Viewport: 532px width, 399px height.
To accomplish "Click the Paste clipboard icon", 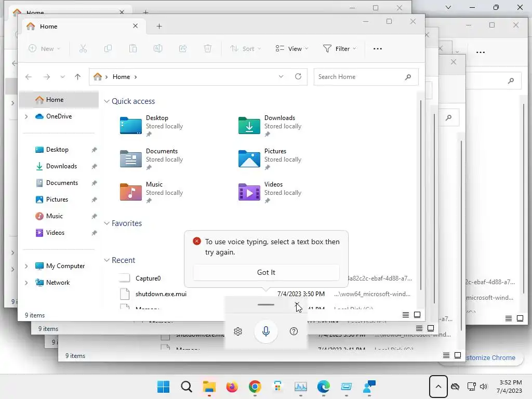I will pos(133,48).
